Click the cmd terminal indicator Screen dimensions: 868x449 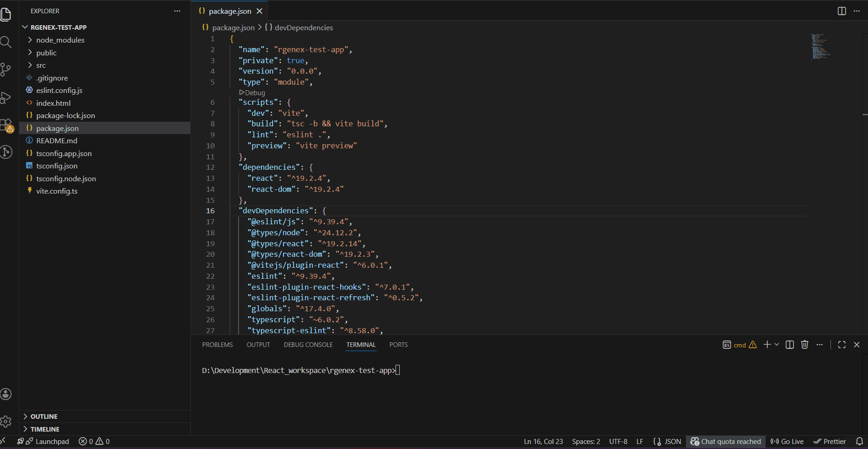click(734, 345)
